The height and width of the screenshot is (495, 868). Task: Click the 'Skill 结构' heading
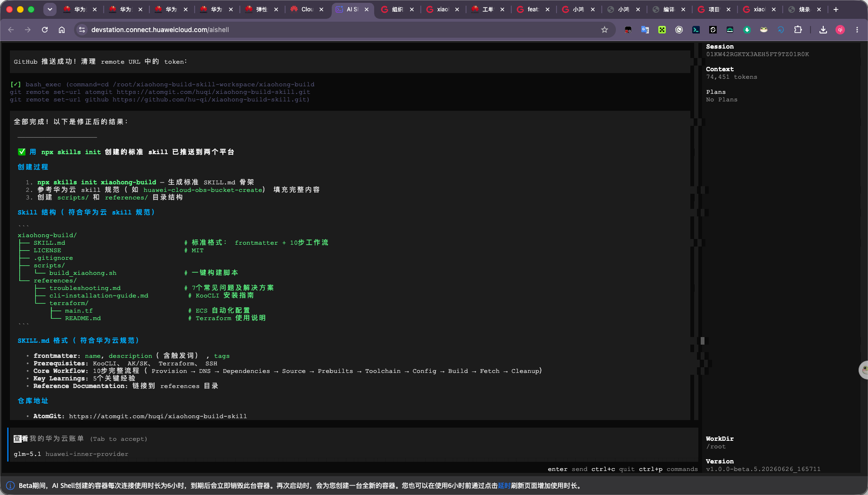(x=86, y=212)
